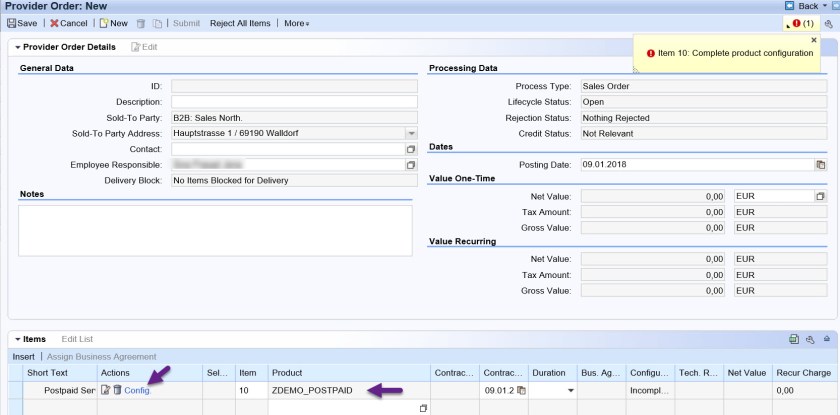
Task: Open value help for Employee Responsible
Action: 410,165
